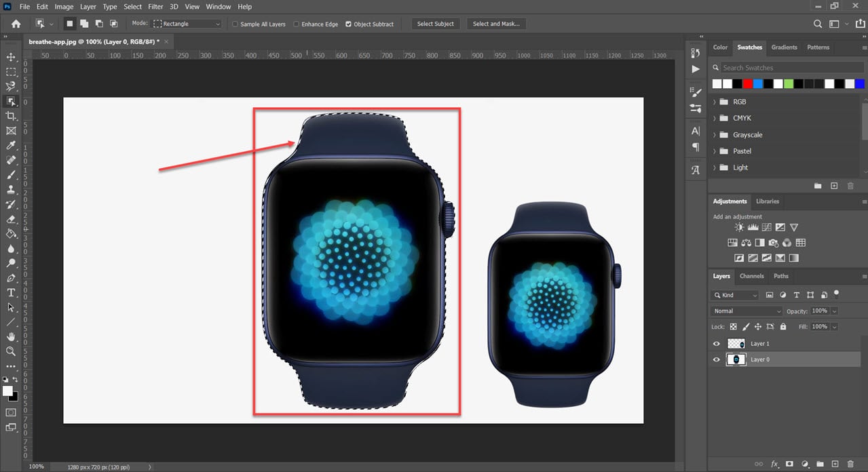Select the Rectangular Marquee tool
Viewport: 868px width, 472px height.
[x=11, y=72]
